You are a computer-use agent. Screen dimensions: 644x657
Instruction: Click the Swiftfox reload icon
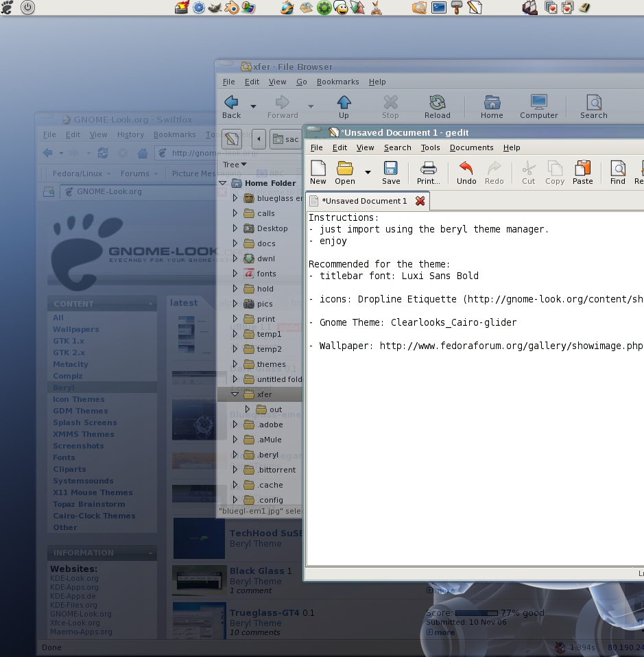103,153
